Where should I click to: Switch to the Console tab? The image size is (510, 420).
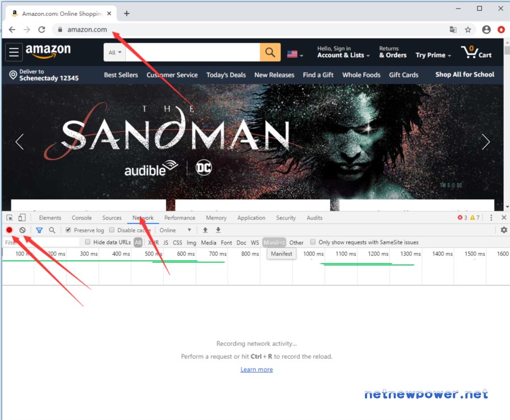82,217
